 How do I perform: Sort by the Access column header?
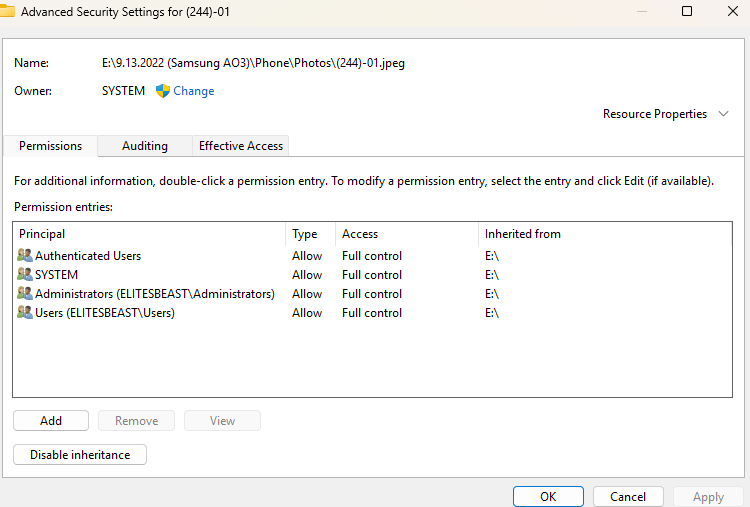(x=407, y=234)
